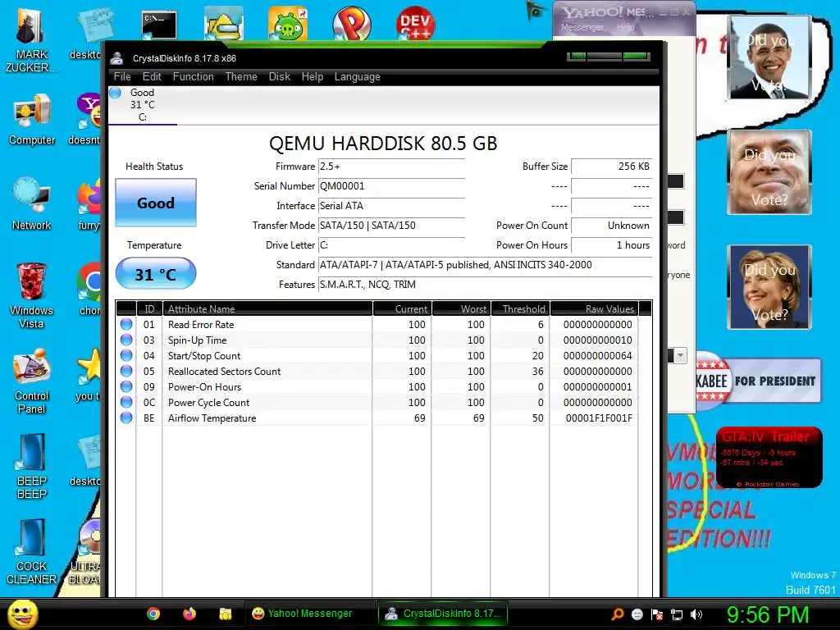Click the Obama Did you Vote thumbnail

click(769, 58)
